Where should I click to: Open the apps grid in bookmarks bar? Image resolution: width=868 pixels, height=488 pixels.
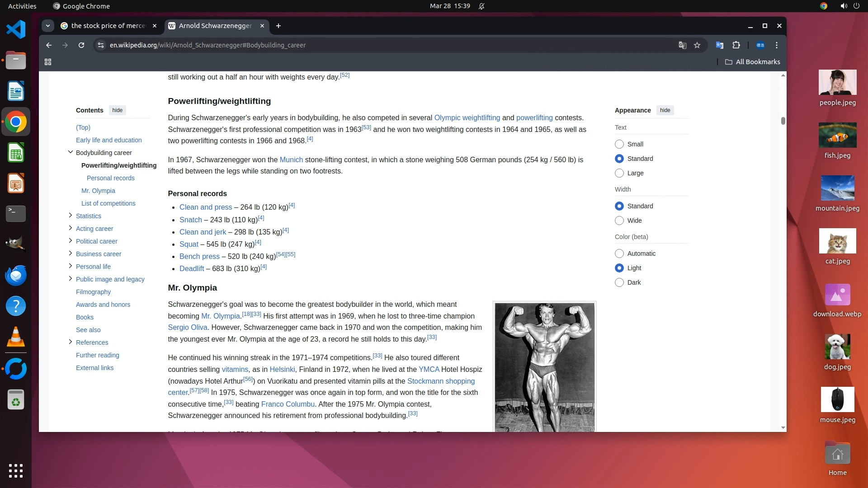click(48, 62)
